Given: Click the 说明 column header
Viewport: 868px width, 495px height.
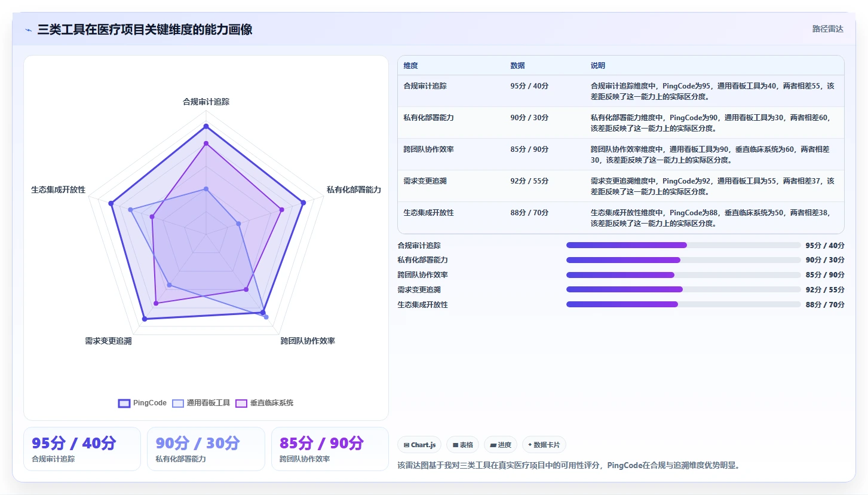Looking at the screenshot, I should point(598,66).
